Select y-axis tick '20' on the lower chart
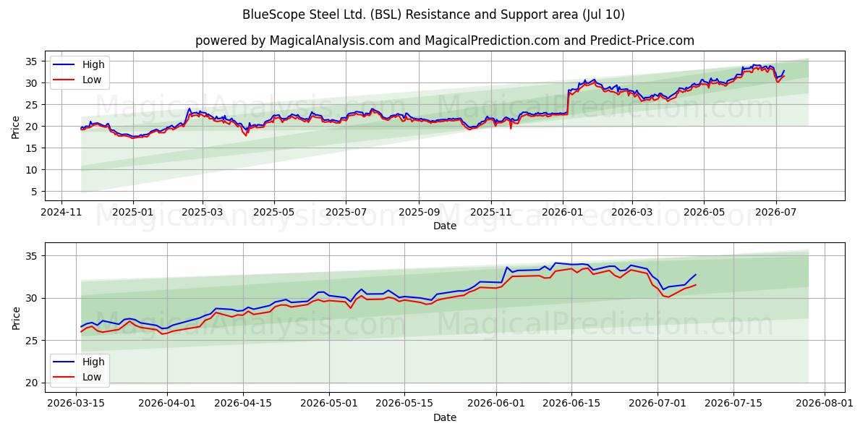The height and width of the screenshot is (434, 868). click(x=33, y=383)
